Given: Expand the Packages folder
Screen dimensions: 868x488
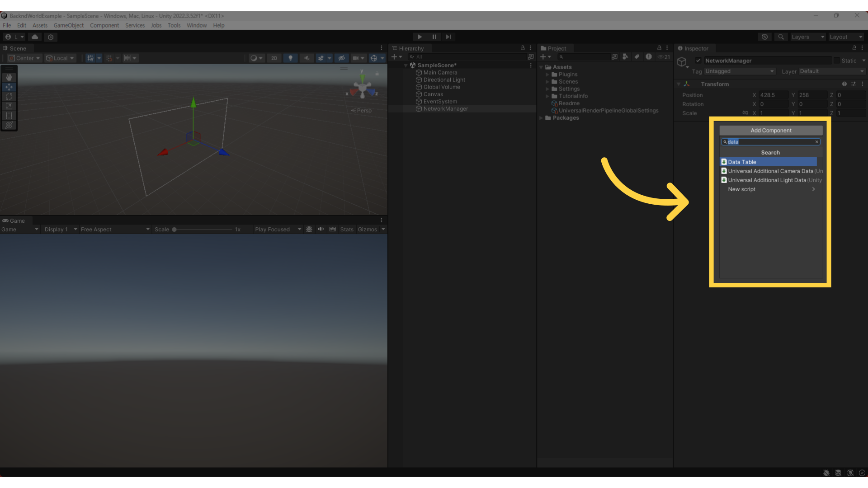Looking at the screenshot, I should pos(541,118).
